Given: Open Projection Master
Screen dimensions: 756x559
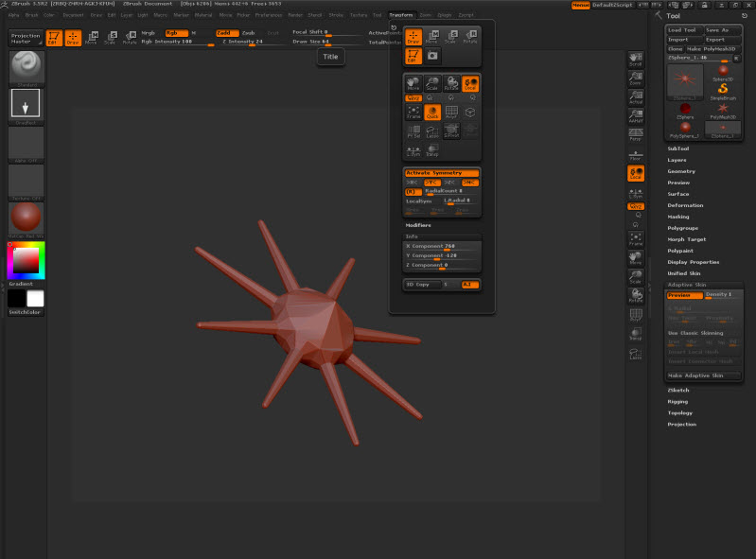Looking at the screenshot, I should point(26,38).
